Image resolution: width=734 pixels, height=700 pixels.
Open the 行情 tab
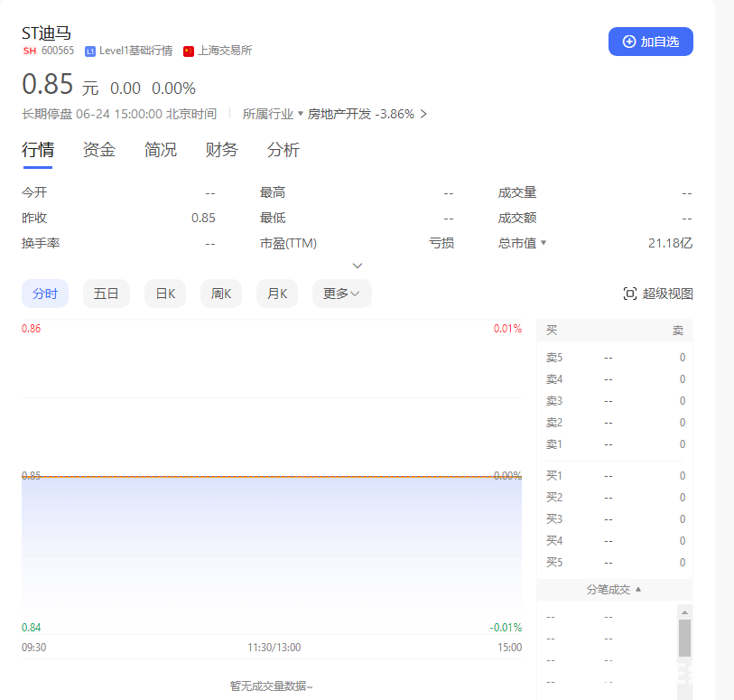click(38, 150)
